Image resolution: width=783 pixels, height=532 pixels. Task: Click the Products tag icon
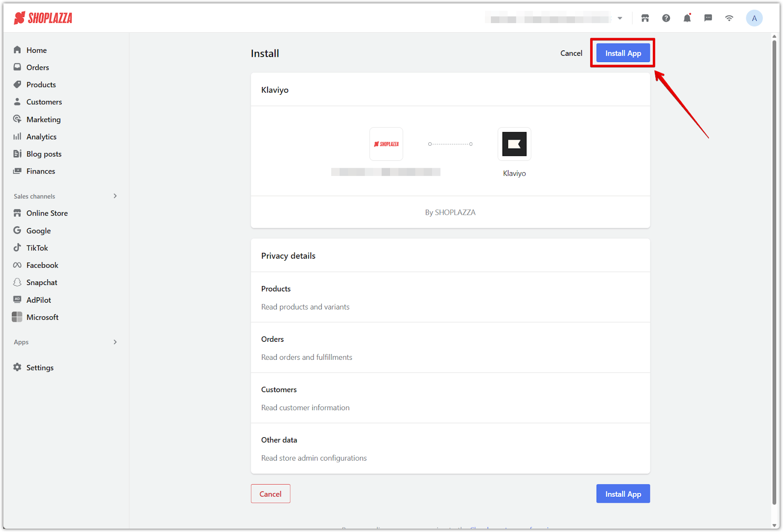(18, 84)
